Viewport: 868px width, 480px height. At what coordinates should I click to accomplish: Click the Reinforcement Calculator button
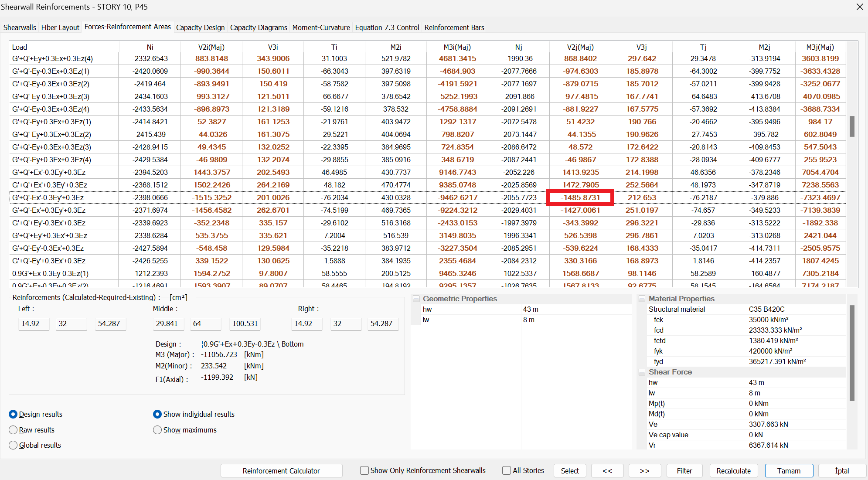[281, 471]
